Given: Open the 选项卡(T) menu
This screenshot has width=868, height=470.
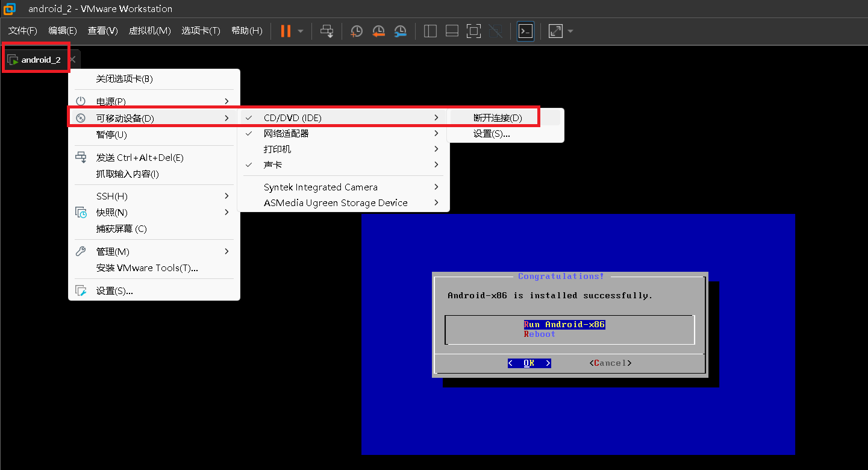Looking at the screenshot, I should click(x=201, y=31).
